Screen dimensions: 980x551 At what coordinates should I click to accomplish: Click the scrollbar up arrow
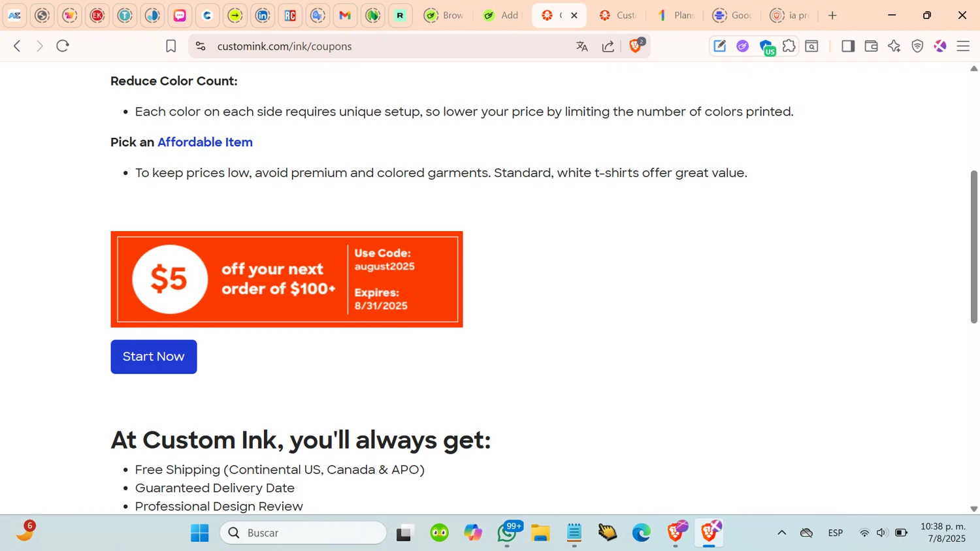tap(974, 68)
